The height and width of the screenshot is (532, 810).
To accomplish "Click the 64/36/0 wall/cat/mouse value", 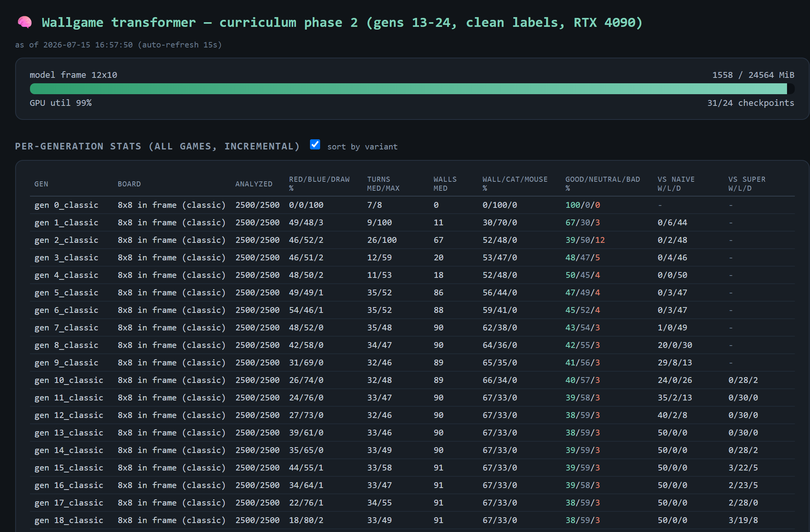I will pyautogui.click(x=500, y=345).
